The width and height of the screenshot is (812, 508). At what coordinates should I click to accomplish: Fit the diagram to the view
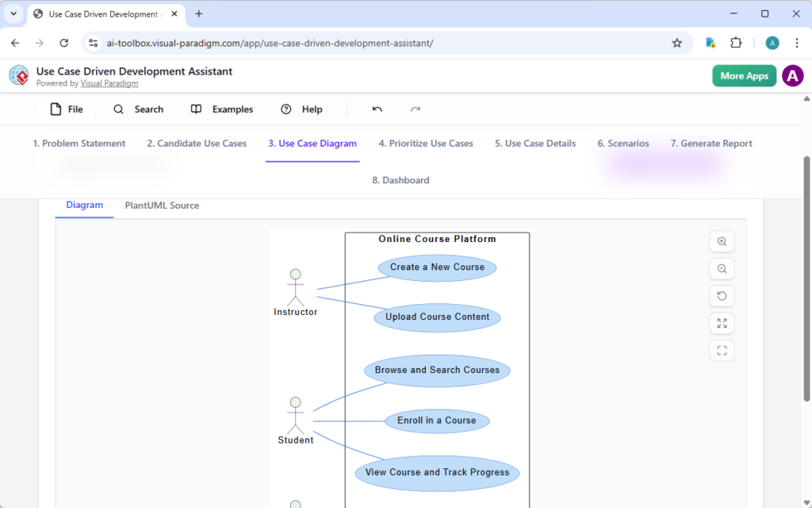tap(722, 350)
